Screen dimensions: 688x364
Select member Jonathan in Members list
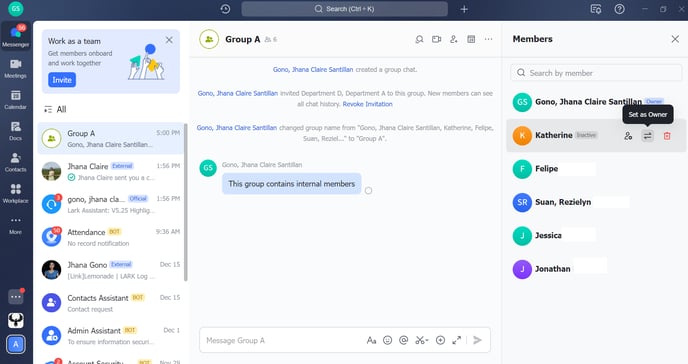click(x=596, y=269)
